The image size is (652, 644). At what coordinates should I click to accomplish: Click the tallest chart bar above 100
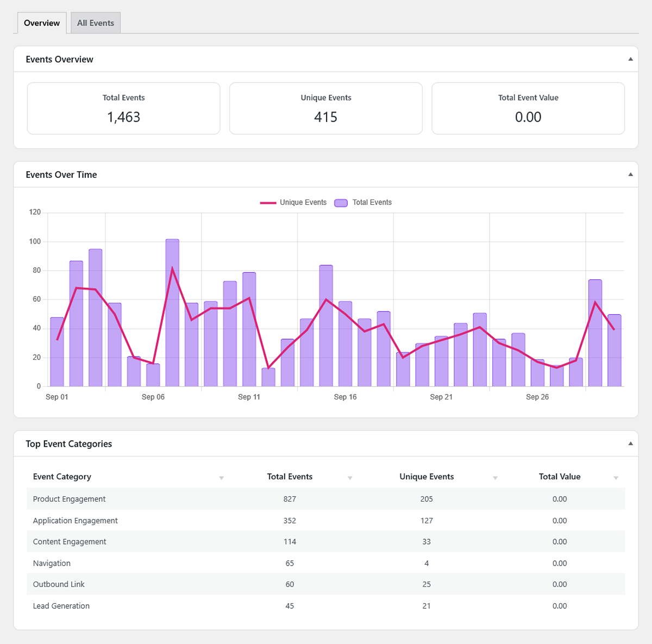(x=172, y=313)
